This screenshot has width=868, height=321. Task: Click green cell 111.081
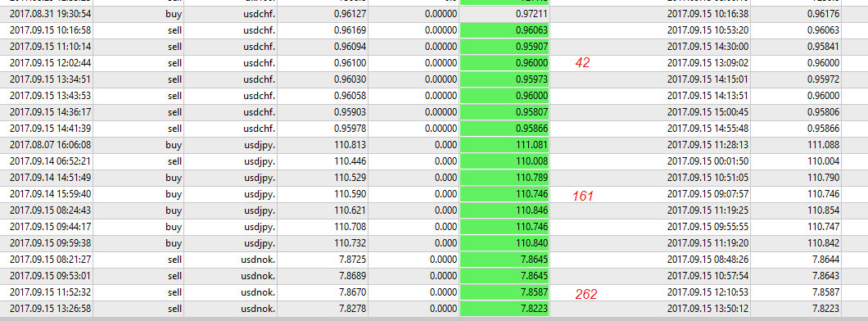click(x=504, y=145)
